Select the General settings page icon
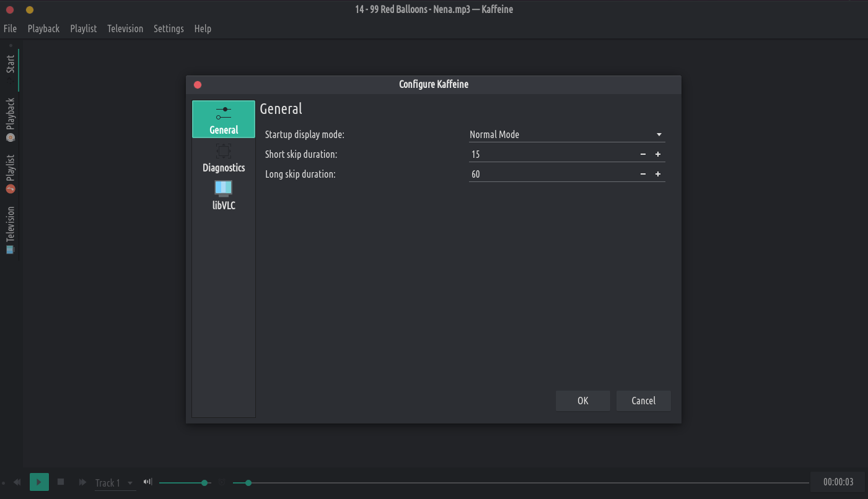Screen dimensions: 868x499 224,119
